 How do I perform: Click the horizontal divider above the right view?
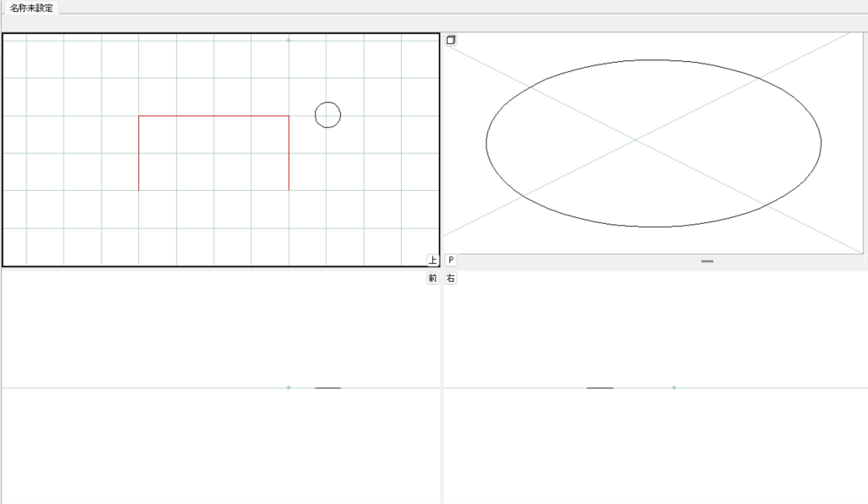click(x=653, y=269)
